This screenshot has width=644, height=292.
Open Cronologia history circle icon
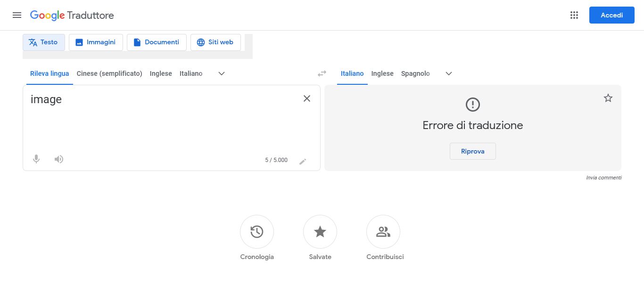pos(257,232)
